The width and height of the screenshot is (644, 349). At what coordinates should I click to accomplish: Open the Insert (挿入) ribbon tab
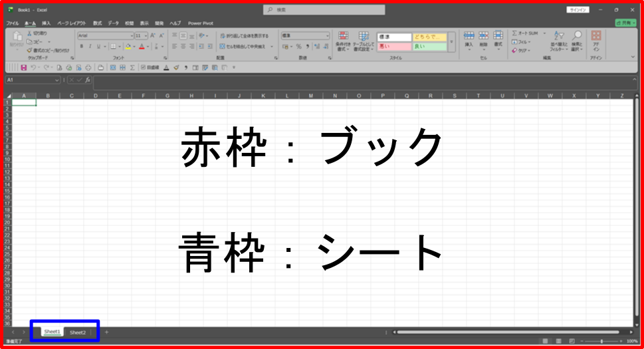[x=46, y=23]
